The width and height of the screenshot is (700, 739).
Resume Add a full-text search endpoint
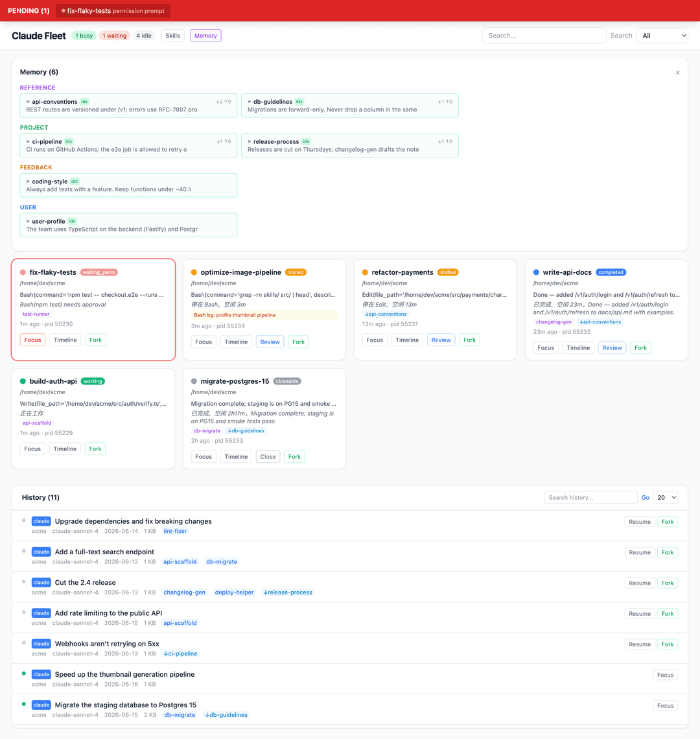[x=640, y=552]
